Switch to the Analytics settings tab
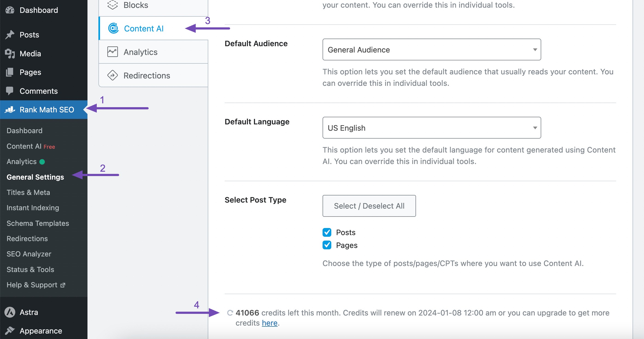This screenshot has width=644, height=339. (x=140, y=52)
